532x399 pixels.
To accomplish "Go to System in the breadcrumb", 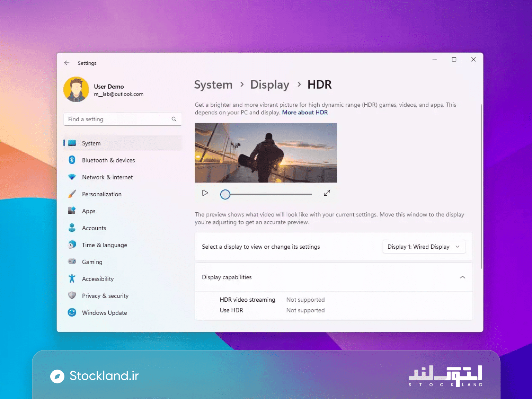I will point(213,85).
